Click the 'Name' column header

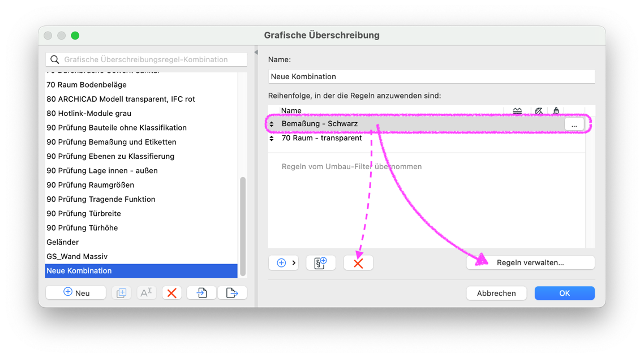click(291, 110)
